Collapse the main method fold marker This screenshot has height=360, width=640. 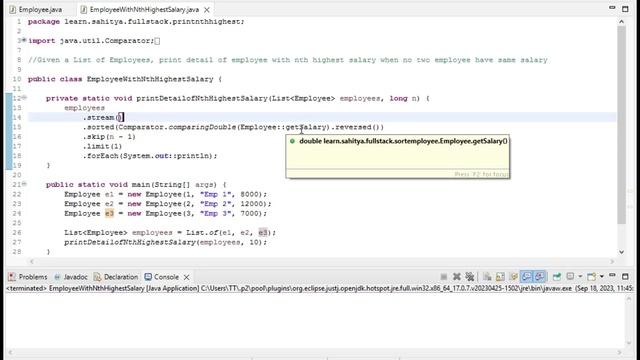(x=24, y=184)
